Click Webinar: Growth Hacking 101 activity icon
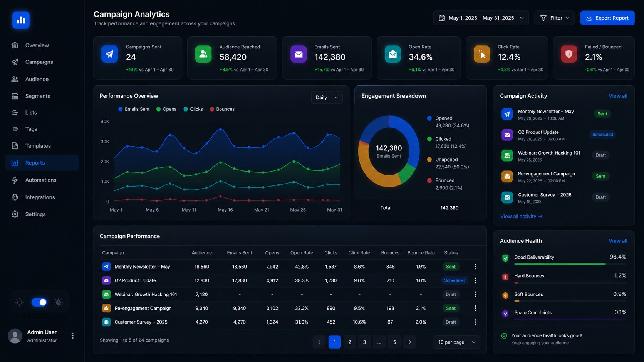Viewport: 644px width, 362px height. [507, 155]
